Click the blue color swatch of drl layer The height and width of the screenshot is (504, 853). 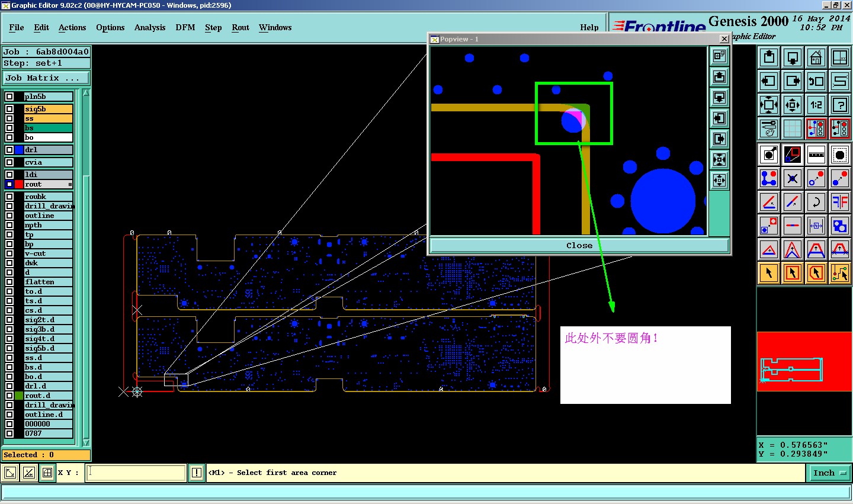[19, 150]
